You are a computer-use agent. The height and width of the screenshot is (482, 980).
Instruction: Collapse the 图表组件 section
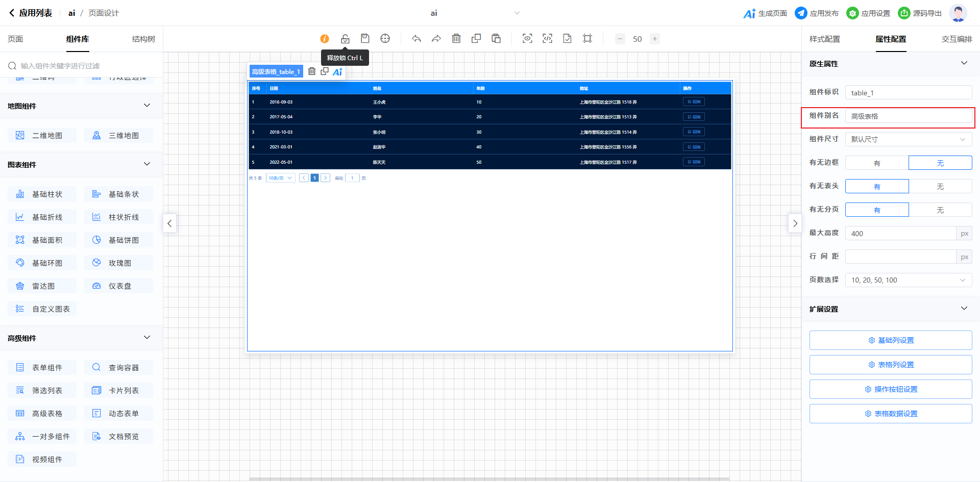pos(147,164)
